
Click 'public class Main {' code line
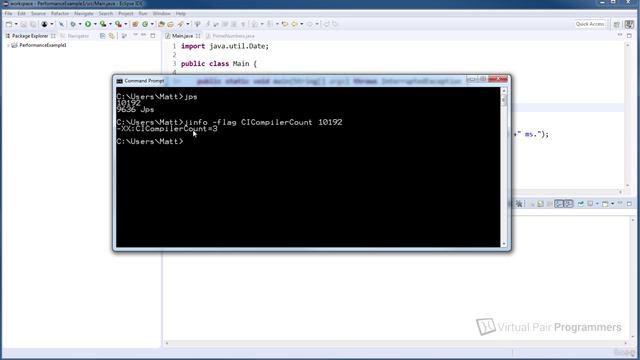pyautogui.click(x=219, y=64)
